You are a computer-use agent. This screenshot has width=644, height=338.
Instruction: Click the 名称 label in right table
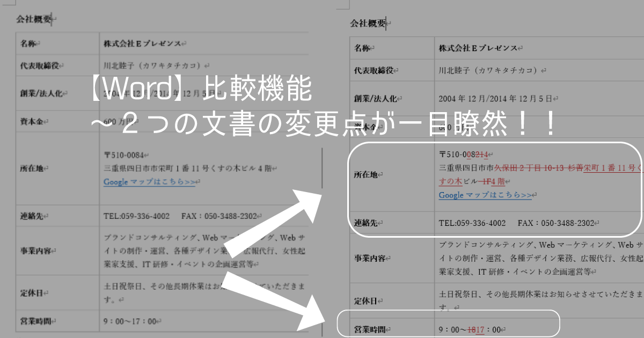(x=362, y=48)
